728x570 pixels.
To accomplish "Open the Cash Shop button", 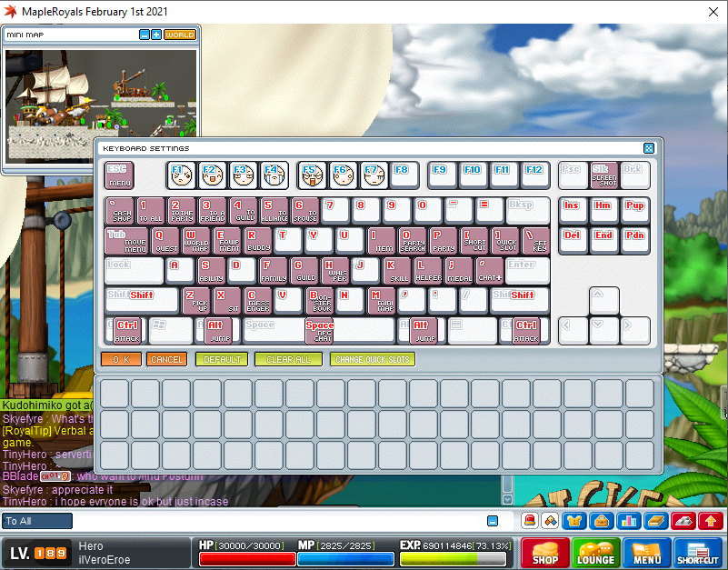I will point(545,553).
